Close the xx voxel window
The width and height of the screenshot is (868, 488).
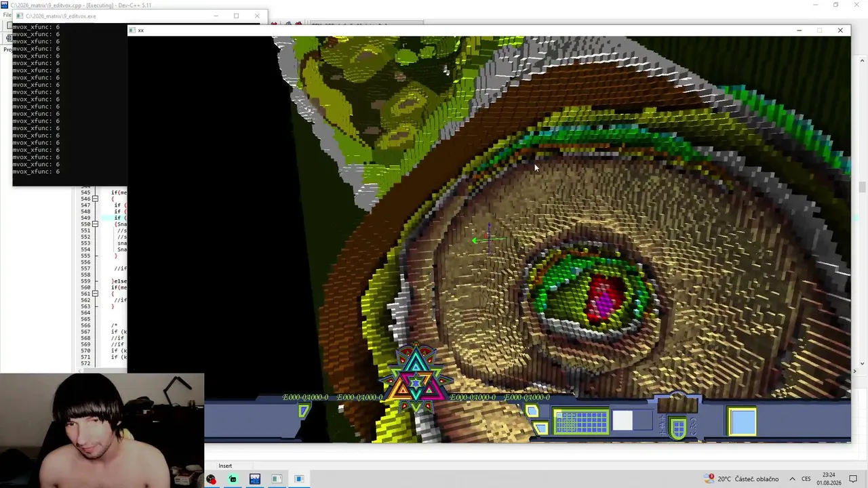click(x=840, y=30)
